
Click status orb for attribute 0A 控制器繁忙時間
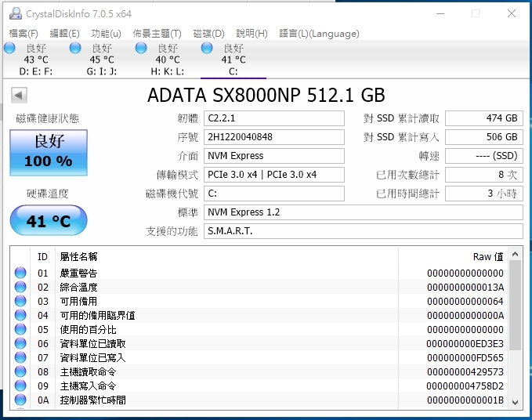pyautogui.click(x=20, y=400)
